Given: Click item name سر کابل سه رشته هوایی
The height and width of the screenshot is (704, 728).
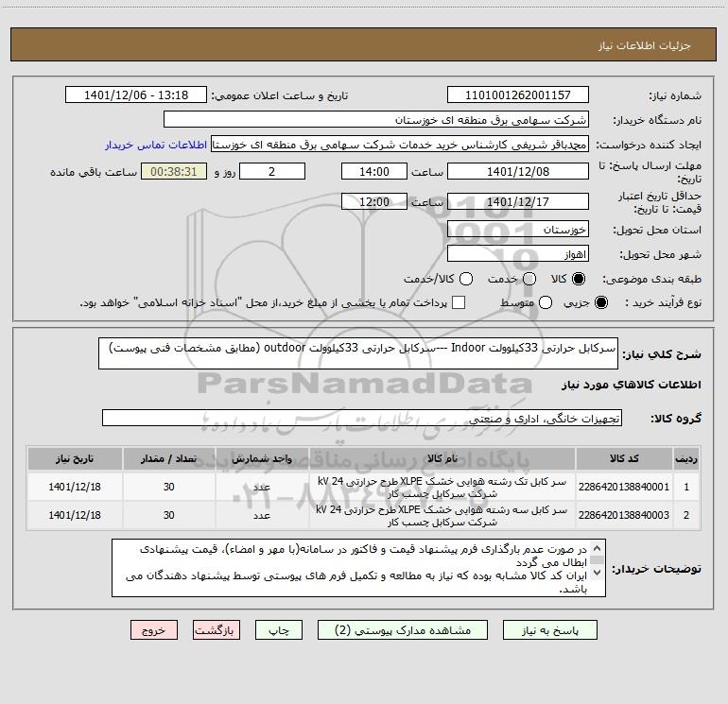Looking at the screenshot, I should (x=442, y=516).
